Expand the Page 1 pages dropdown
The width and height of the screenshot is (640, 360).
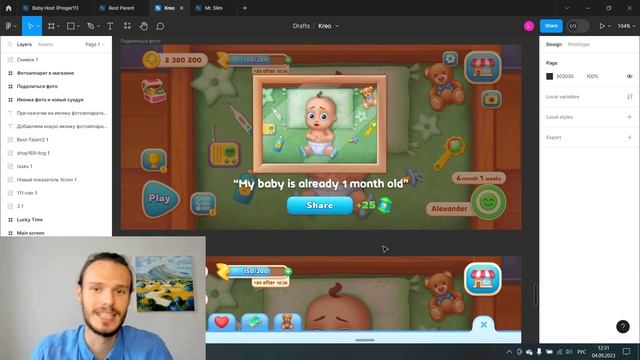tap(95, 44)
